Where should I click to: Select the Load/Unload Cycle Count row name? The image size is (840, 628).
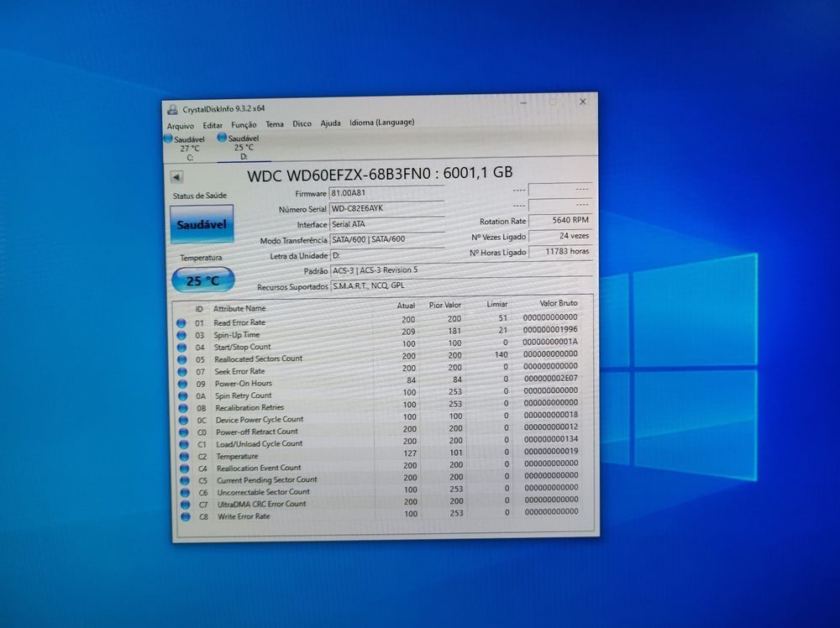260,444
